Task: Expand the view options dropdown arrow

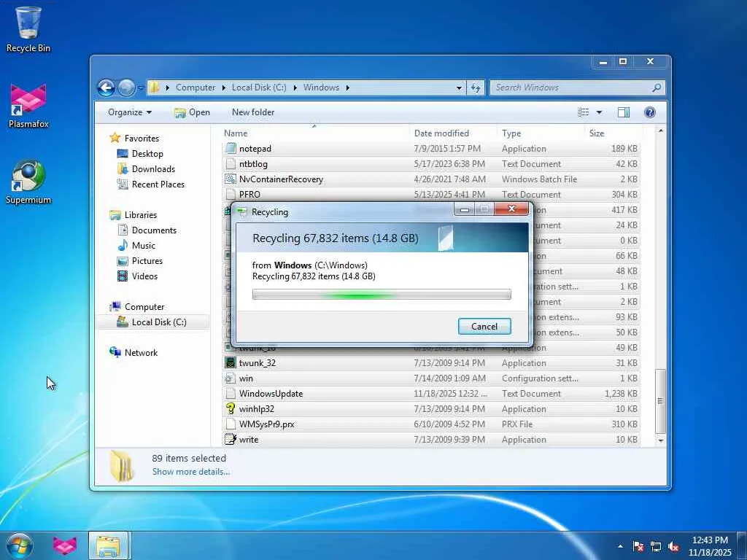Action: [599, 112]
